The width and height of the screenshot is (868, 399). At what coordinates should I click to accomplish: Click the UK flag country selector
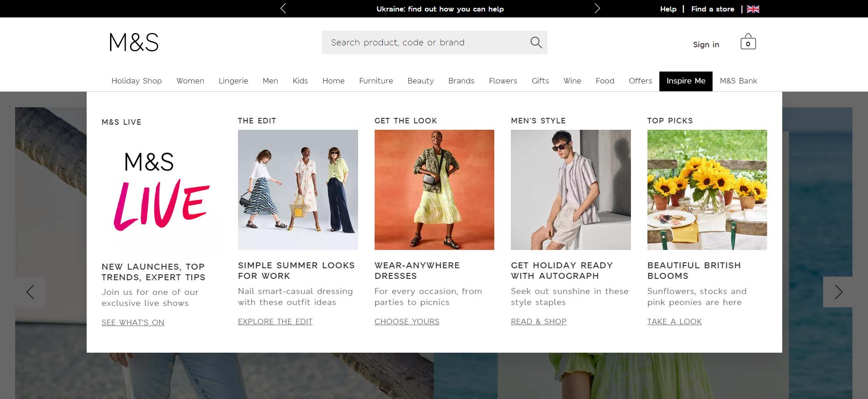click(753, 9)
